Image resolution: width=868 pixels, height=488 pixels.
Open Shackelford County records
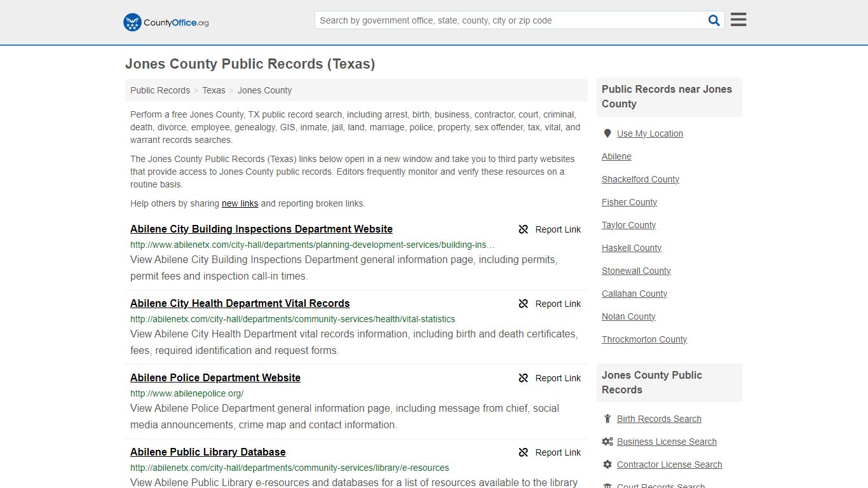(641, 179)
